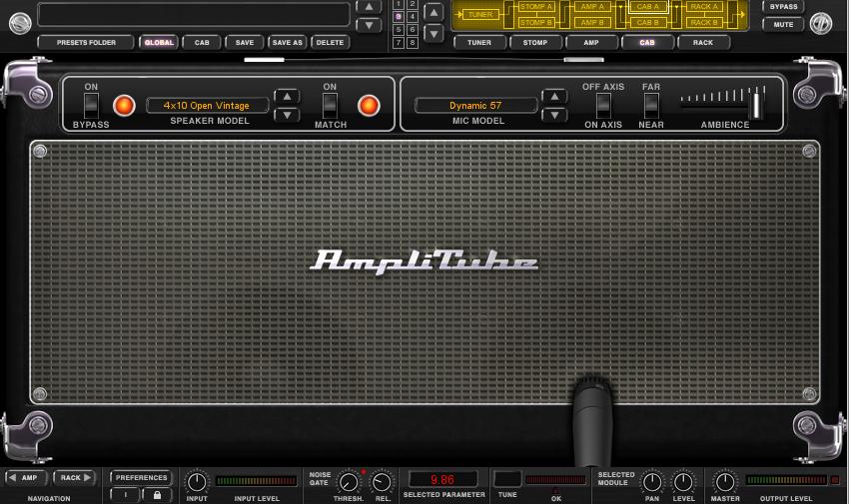Select preset slot 3
This screenshot has width=849, height=504.
tap(399, 17)
